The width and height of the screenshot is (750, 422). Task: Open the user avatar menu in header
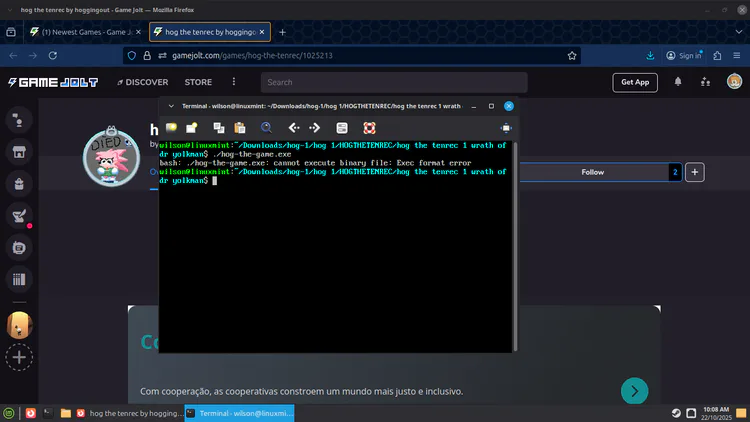(734, 81)
